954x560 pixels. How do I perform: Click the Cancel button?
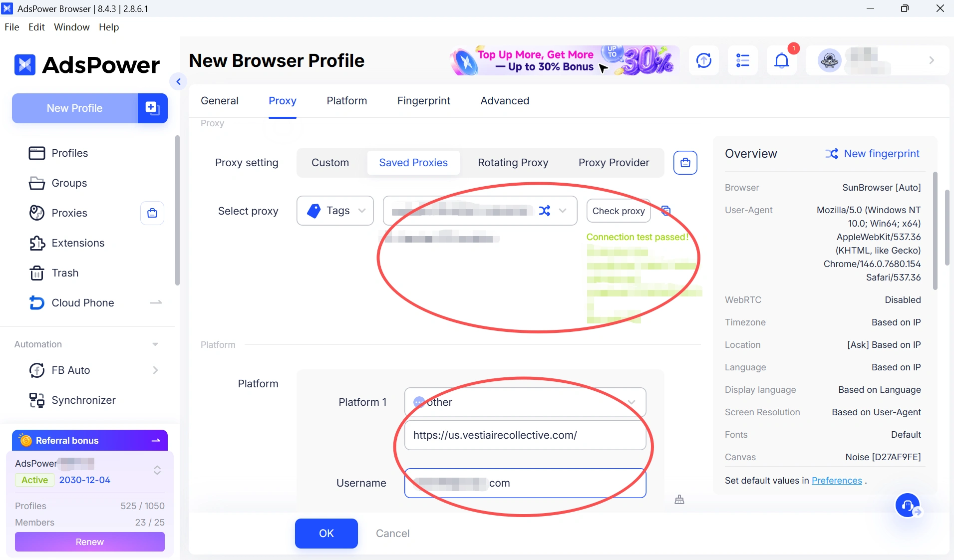point(393,534)
